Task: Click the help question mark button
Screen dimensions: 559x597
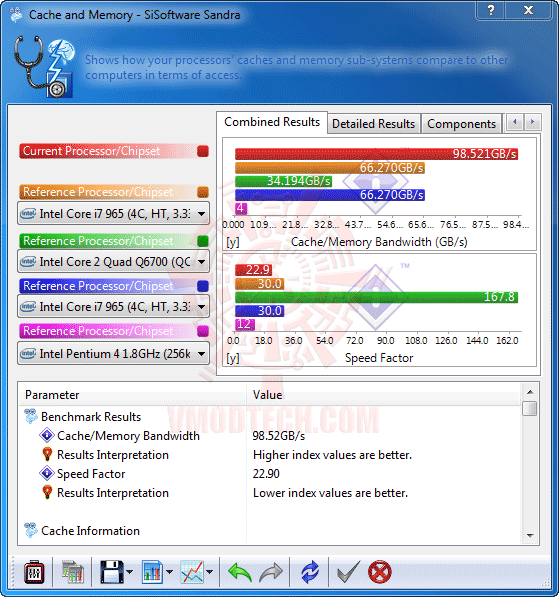Action: (x=491, y=10)
